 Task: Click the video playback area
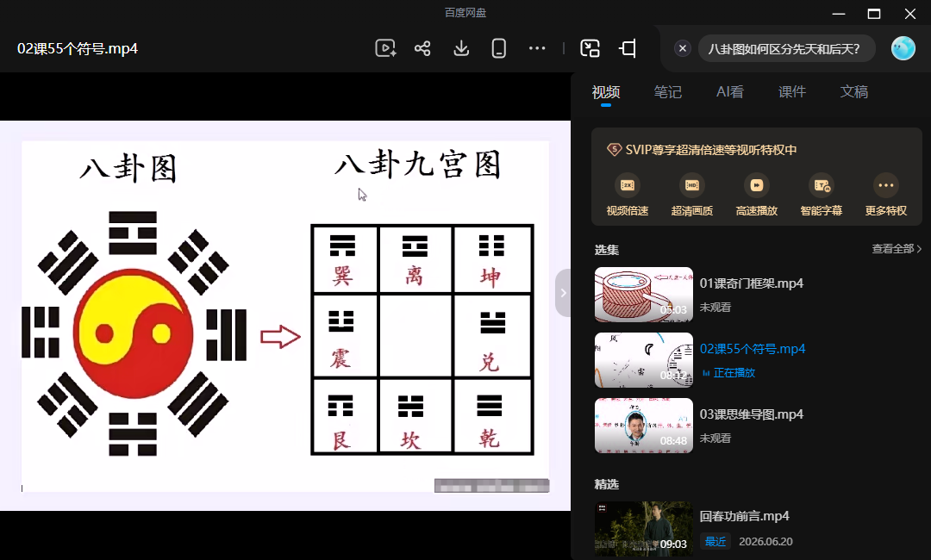[285, 315]
